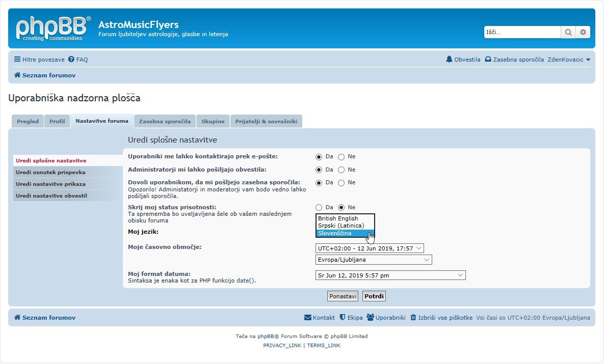
Task: Click the phpBB logo
Action: pos(53,29)
